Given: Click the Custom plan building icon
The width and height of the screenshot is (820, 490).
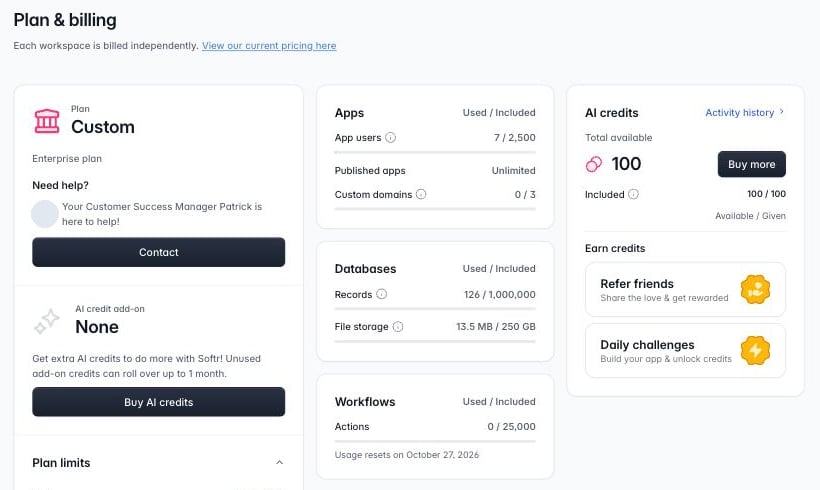Looking at the screenshot, I should click(47, 121).
